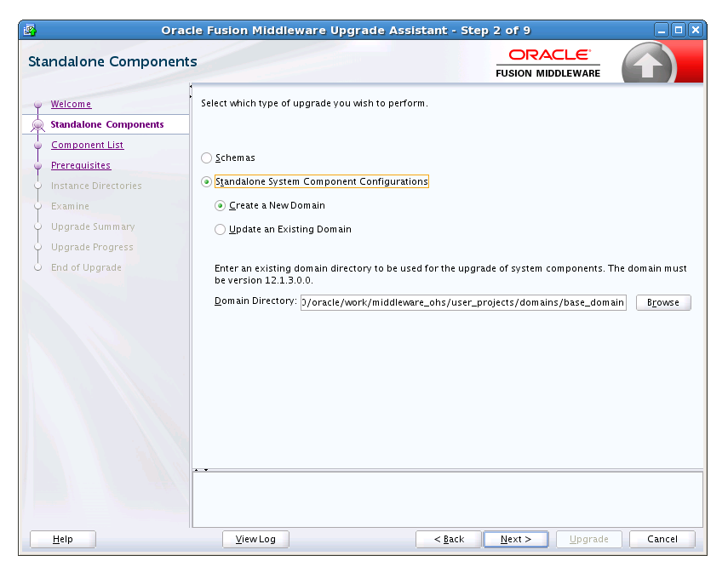
Task: Go back with the Back button
Action: click(449, 539)
